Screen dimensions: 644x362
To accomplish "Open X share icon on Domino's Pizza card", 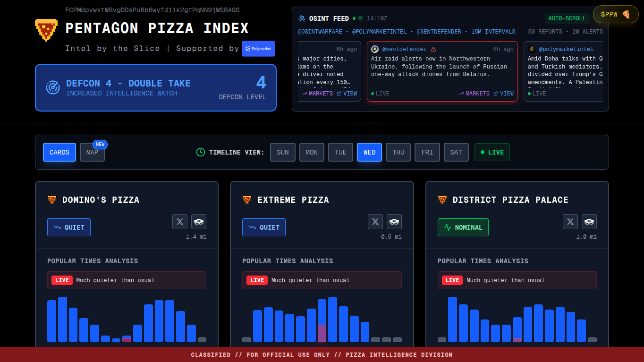I will [x=180, y=221].
